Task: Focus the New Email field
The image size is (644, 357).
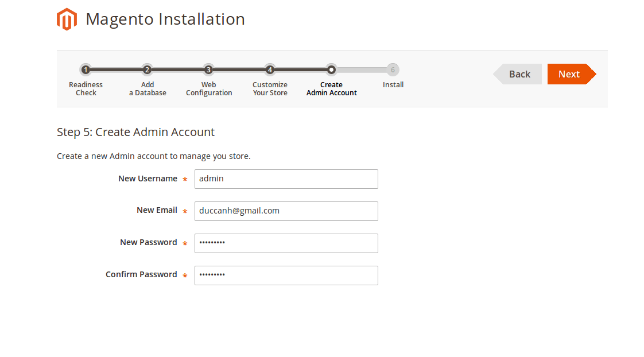Action: click(x=286, y=211)
